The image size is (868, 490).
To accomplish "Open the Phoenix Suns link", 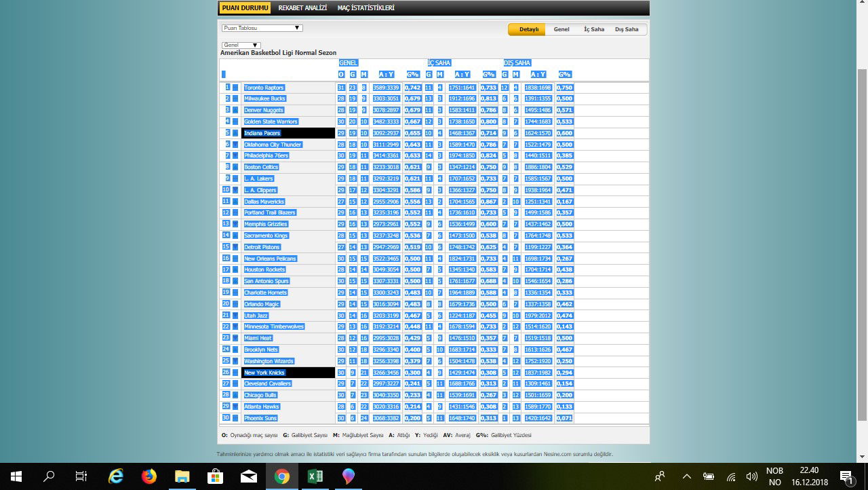I will tap(261, 418).
